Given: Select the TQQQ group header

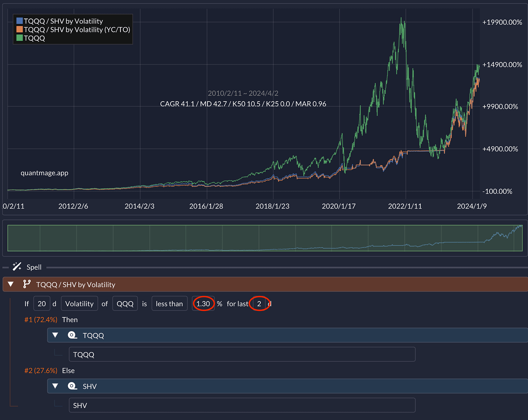Looking at the screenshot, I should click(x=288, y=335).
